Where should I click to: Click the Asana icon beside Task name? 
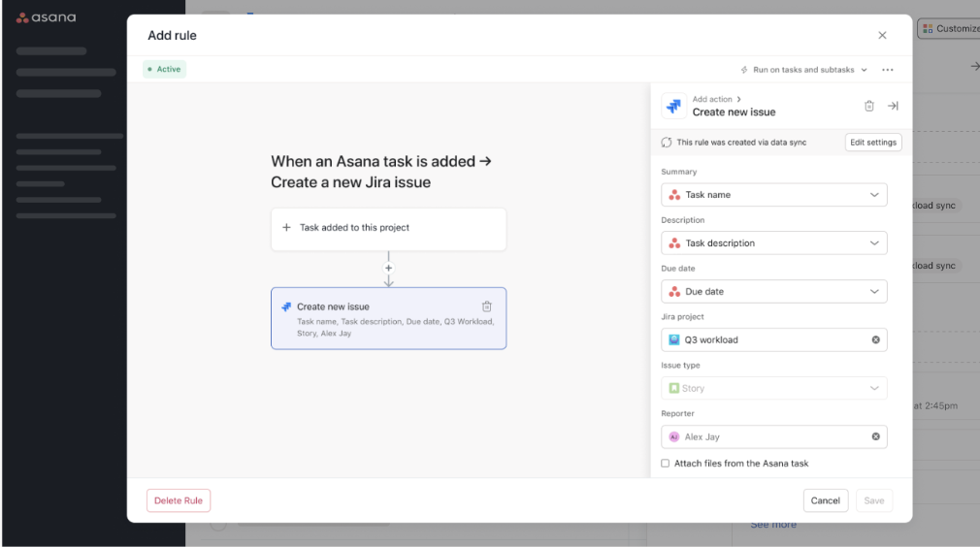(x=674, y=195)
